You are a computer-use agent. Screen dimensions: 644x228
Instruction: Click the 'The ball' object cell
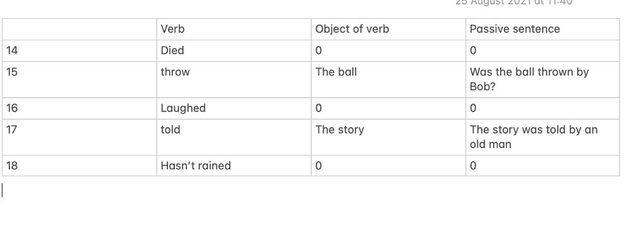coord(389,79)
